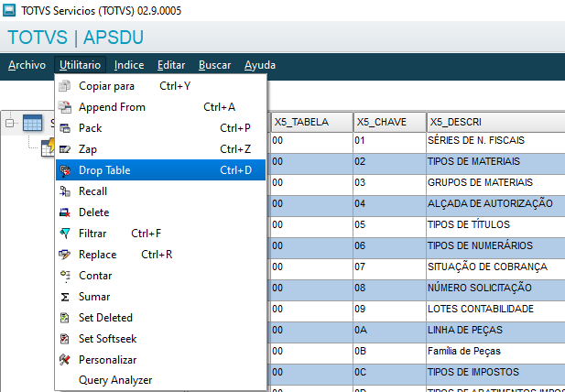Select Zap from the menu

coord(160,149)
